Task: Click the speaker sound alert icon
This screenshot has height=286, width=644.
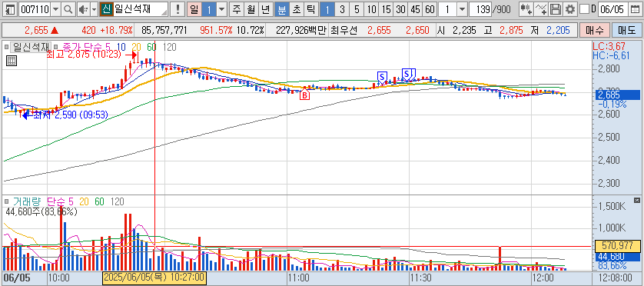Action: click(x=83, y=9)
